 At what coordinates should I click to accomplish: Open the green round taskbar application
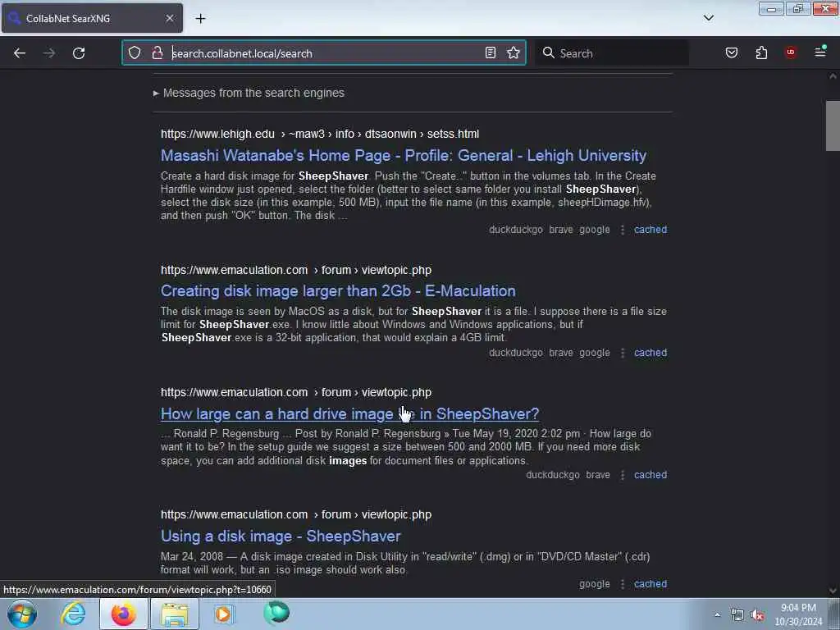tap(276, 614)
